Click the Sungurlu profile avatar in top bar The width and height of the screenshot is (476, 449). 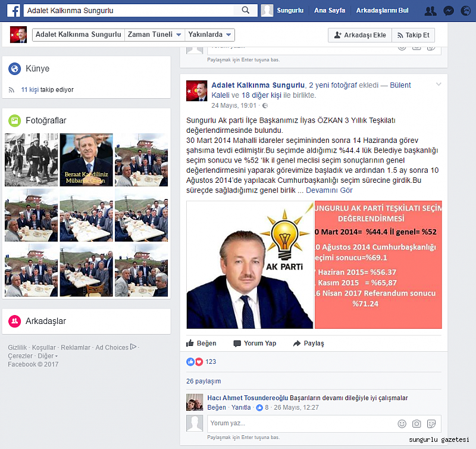[267, 10]
